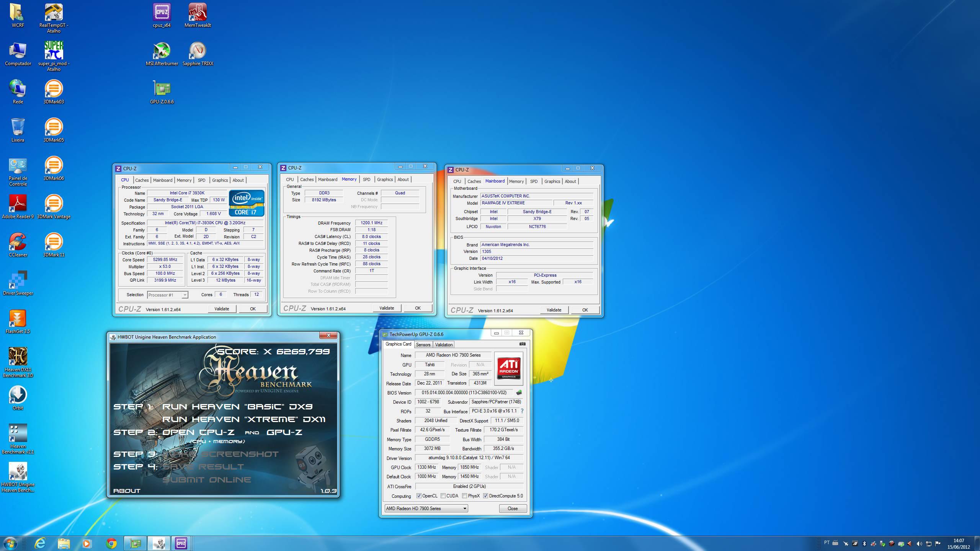Click ABOUT in the HWBOT Heaven app
Viewport: 980px width, 551px height.
(127, 491)
